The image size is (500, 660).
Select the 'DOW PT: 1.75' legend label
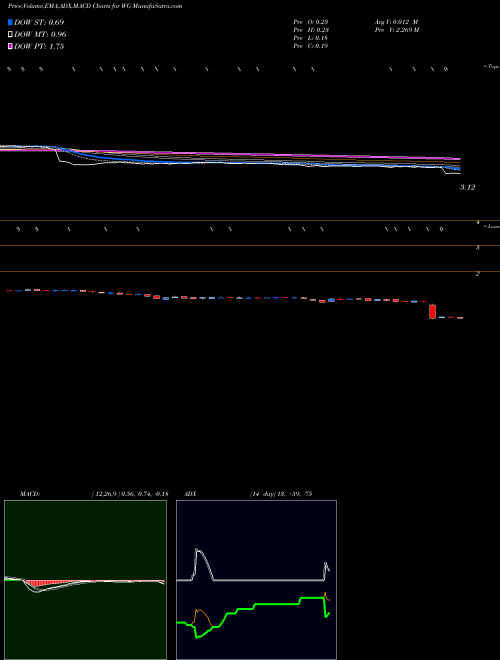tap(39, 47)
